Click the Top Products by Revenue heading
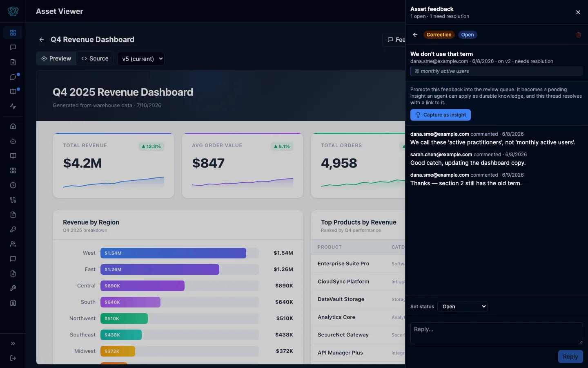The image size is (588, 368). pyautogui.click(x=359, y=222)
